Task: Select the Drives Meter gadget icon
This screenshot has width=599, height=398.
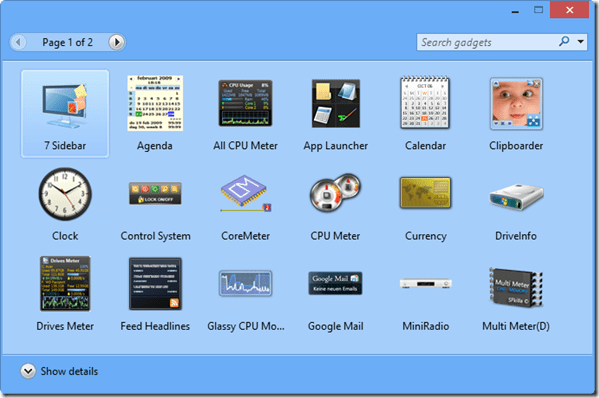Action: click(x=65, y=283)
